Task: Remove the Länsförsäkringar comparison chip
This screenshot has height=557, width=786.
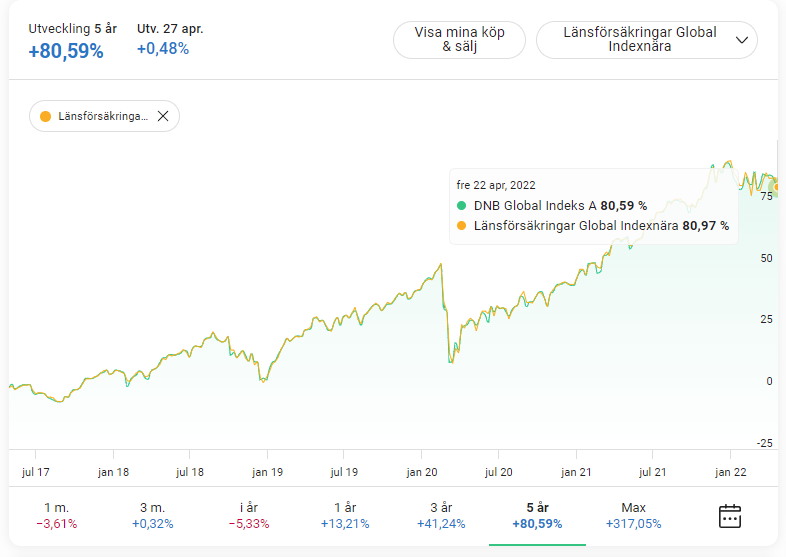Action: [x=163, y=116]
